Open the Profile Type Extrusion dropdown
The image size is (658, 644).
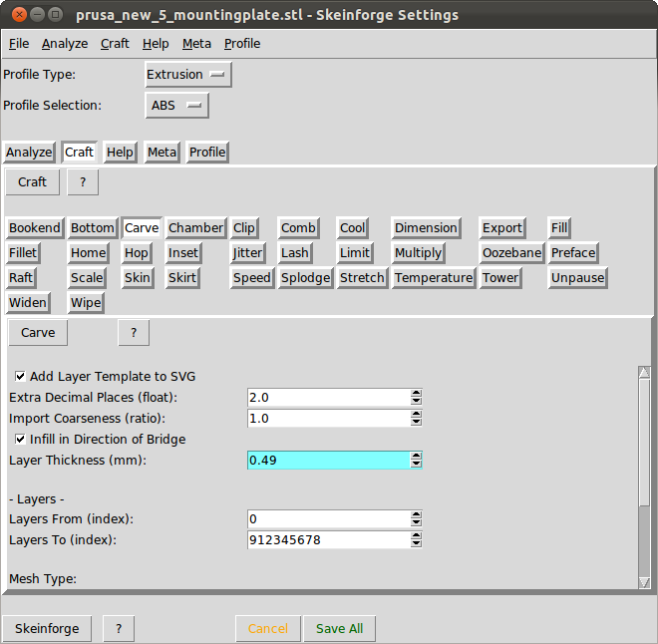[x=187, y=75]
